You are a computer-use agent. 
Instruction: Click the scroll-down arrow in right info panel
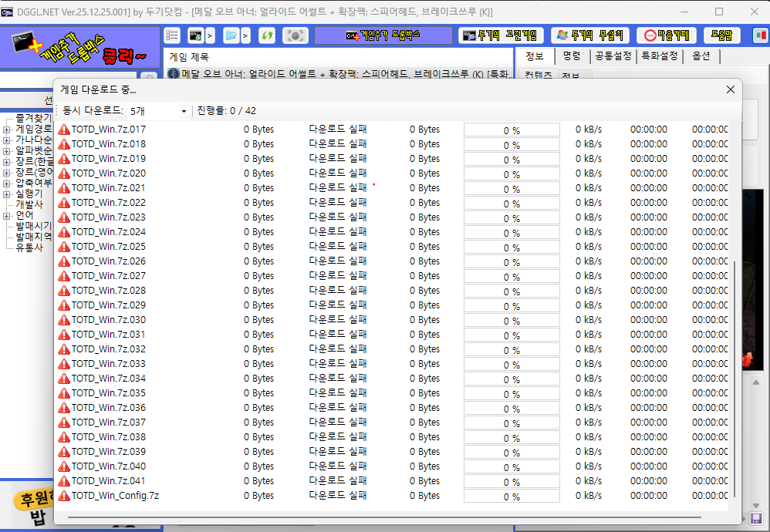[756, 506]
